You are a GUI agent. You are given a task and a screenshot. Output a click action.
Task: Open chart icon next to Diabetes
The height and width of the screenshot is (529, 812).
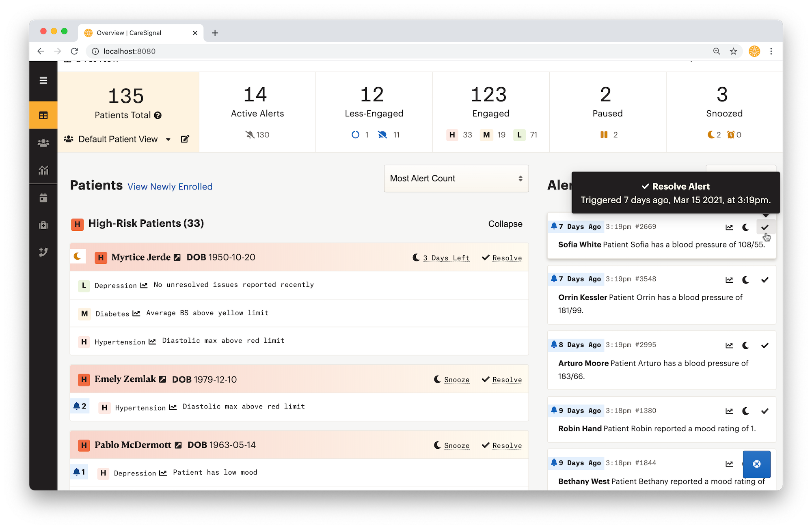(136, 314)
